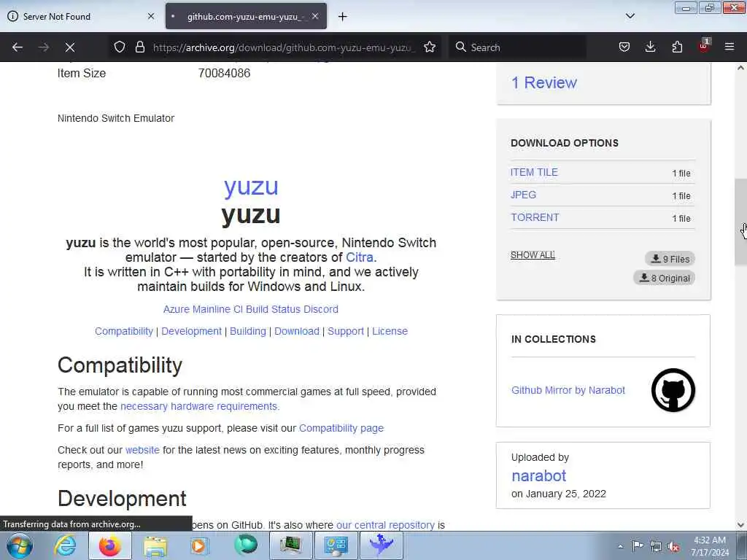Follow our central repository link
This screenshot has width=747, height=560.
point(385,525)
